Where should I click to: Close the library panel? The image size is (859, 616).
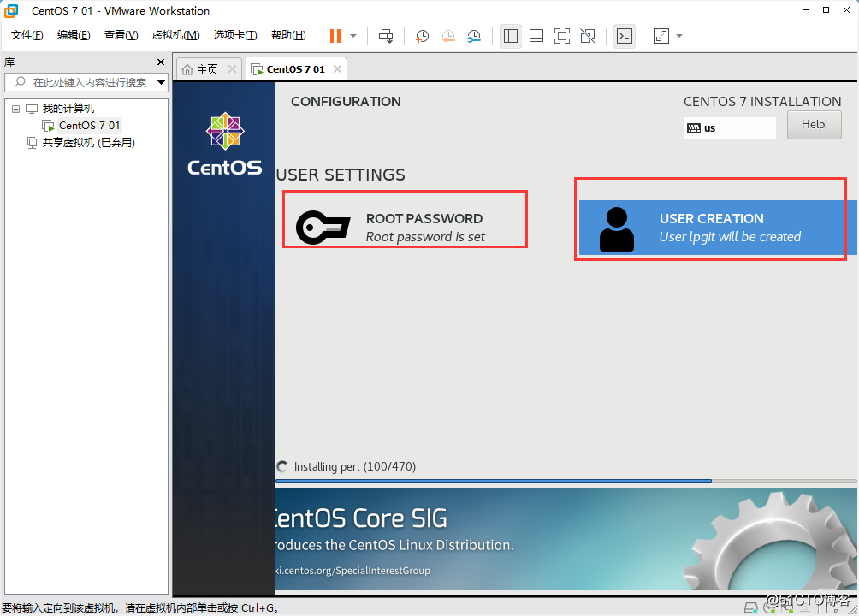pyautogui.click(x=161, y=62)
